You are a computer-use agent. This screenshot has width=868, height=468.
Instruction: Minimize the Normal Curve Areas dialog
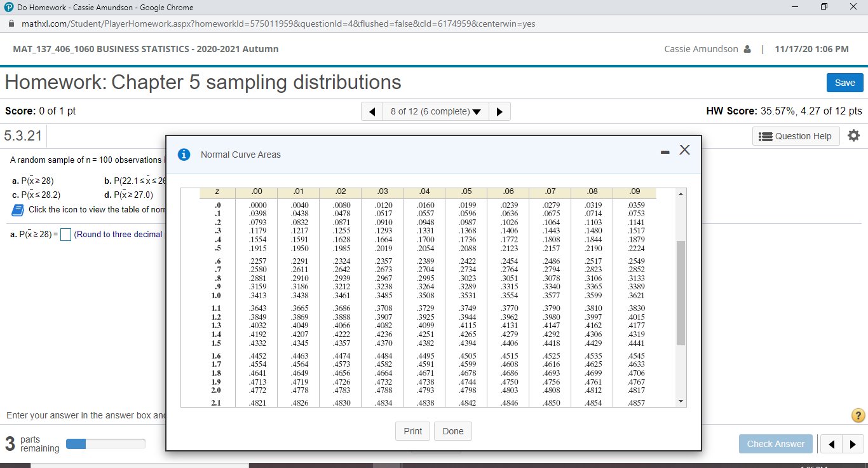[x=665, y=152]
